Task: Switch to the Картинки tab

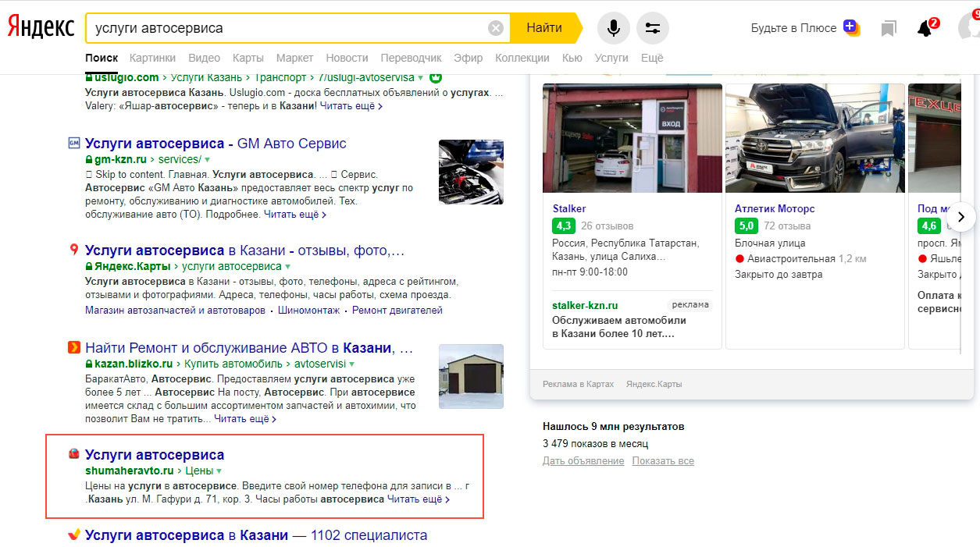Action: tap(153, 58)
